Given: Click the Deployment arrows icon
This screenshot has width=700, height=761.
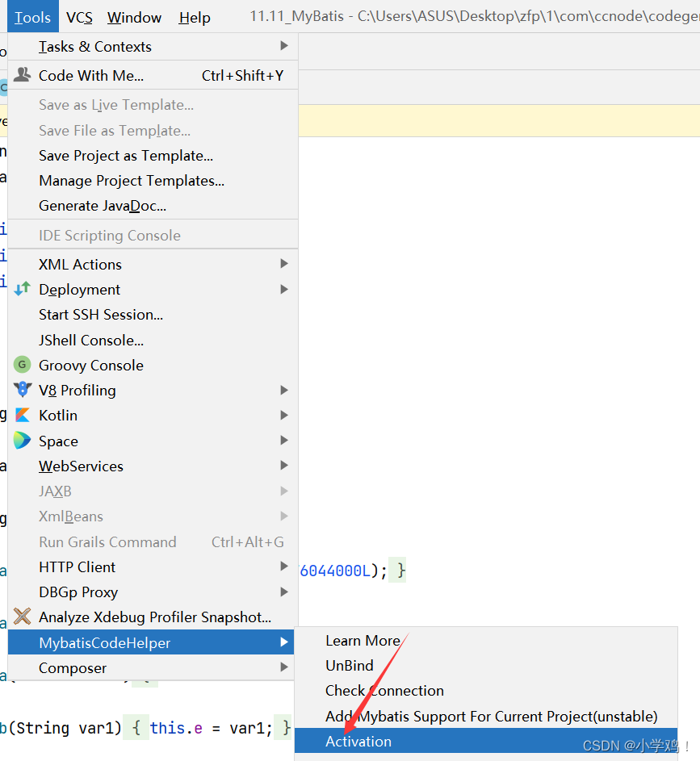Looking at the screenshot, I should tap(22, 289).
